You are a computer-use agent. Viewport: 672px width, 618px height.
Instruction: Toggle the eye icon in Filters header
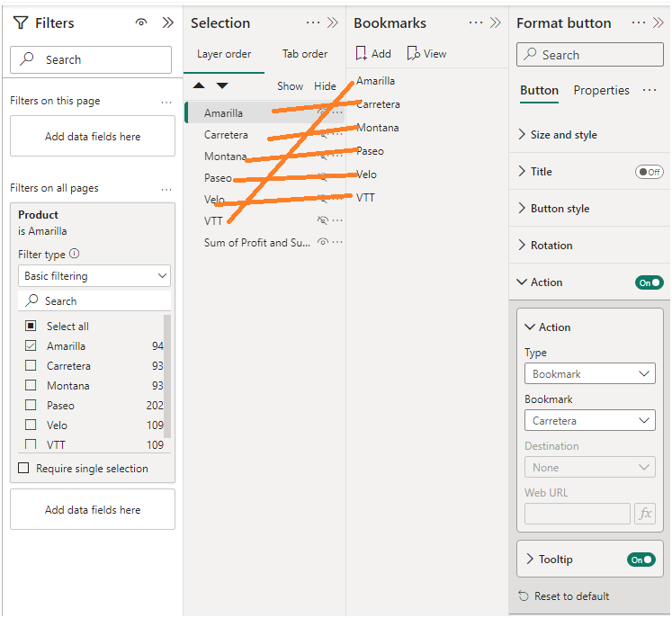coord(141,22)
